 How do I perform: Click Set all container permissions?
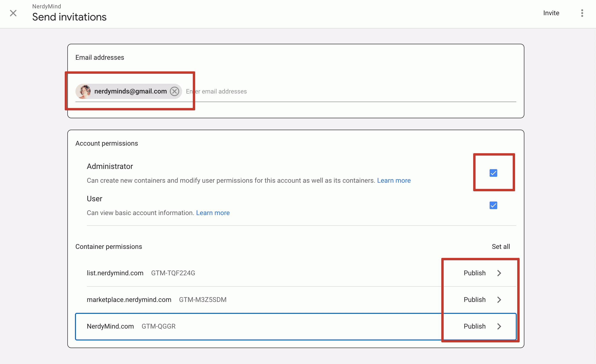pyautogui.click(x=501, y=246)
